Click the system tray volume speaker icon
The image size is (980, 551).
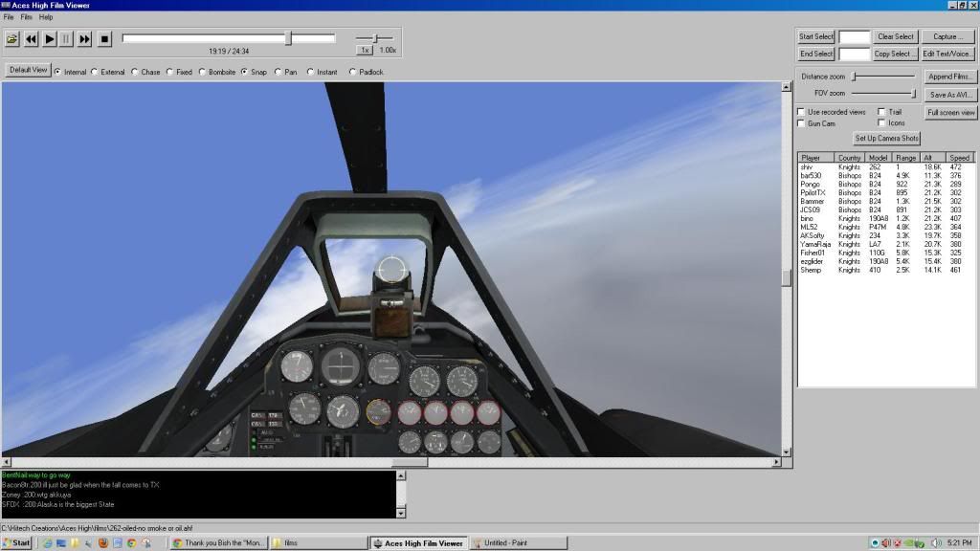click(x=936, y=543)
